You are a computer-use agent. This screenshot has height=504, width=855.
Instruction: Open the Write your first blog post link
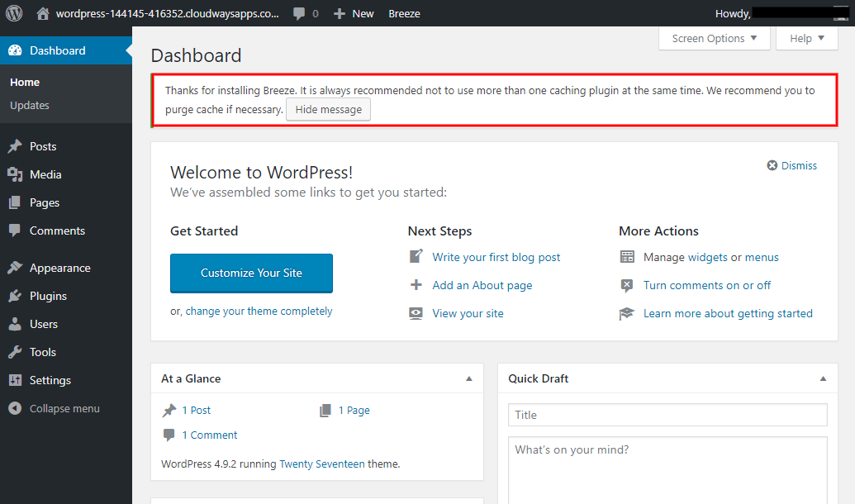point(496,258)
